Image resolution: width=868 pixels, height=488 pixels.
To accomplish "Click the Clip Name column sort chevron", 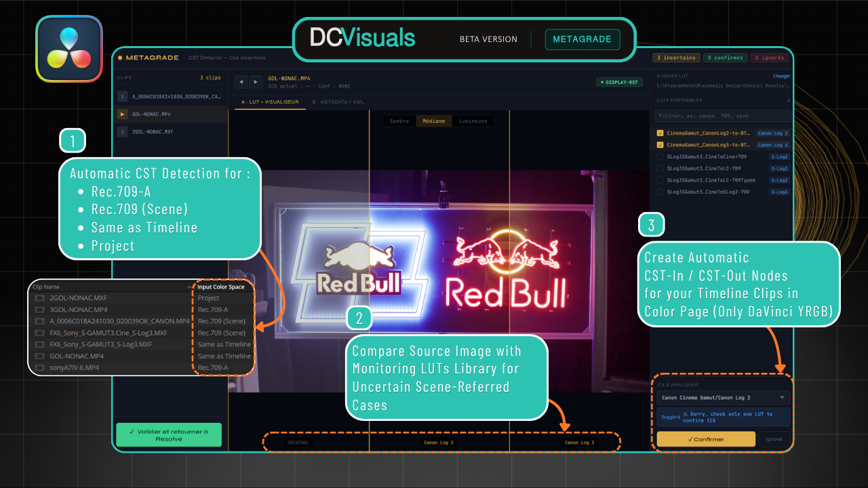I will coord(191,287).
